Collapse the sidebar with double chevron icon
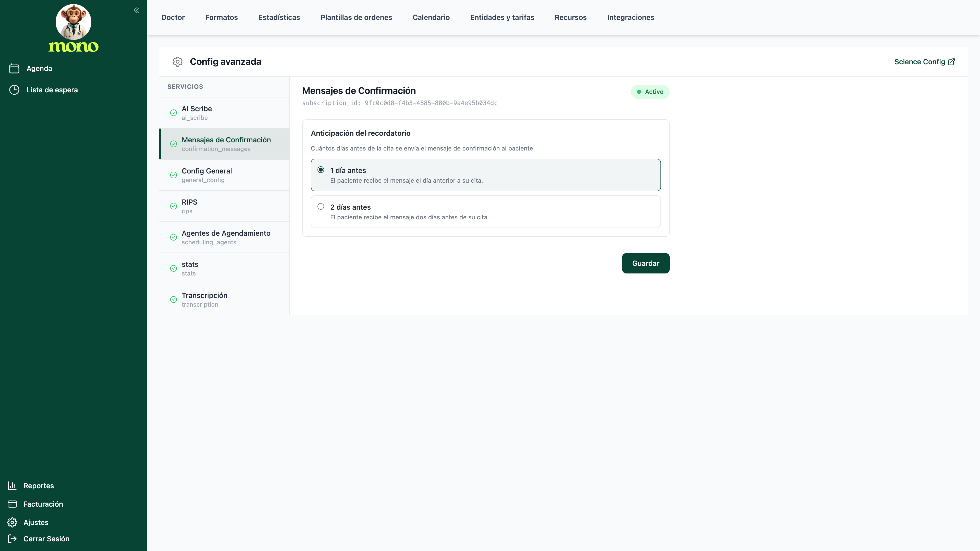This screenshot has height=551, width=980. 137,10
